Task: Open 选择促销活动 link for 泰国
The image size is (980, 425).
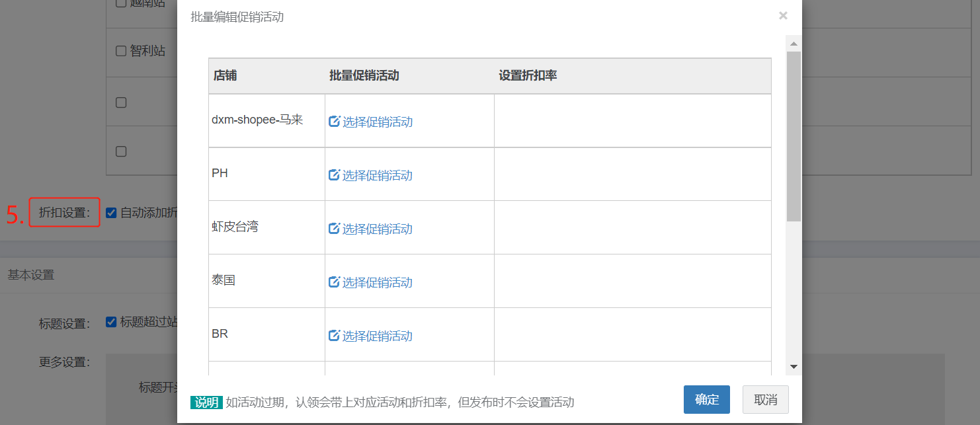Action: [x=377, y=282]
